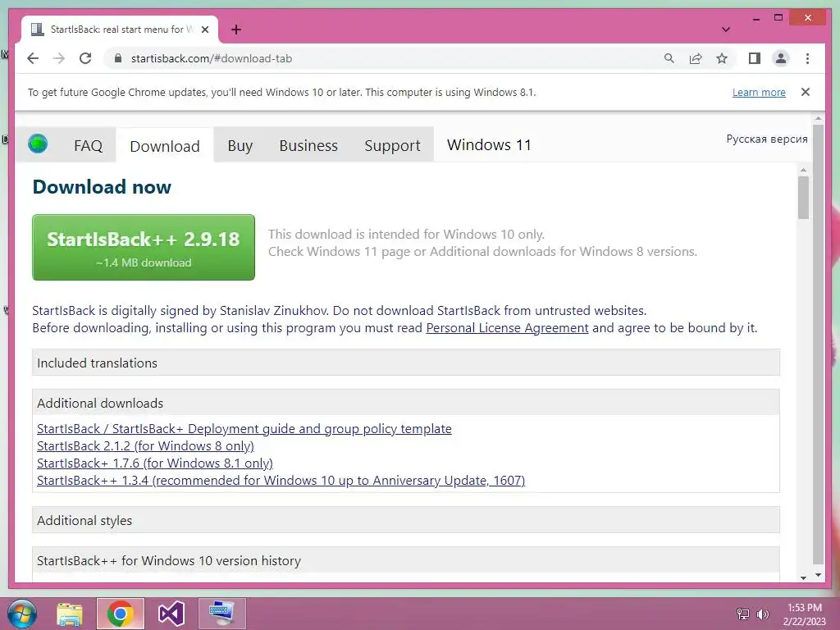Share this page with the share icon
This screenshot has width=840, height=630.
click(x=696, y=58)
